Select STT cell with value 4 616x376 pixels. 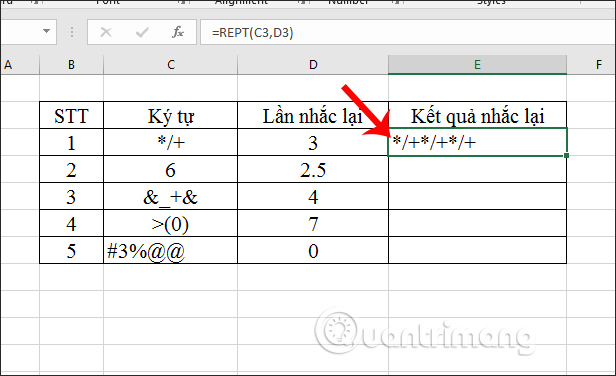(x=72, y=224)
